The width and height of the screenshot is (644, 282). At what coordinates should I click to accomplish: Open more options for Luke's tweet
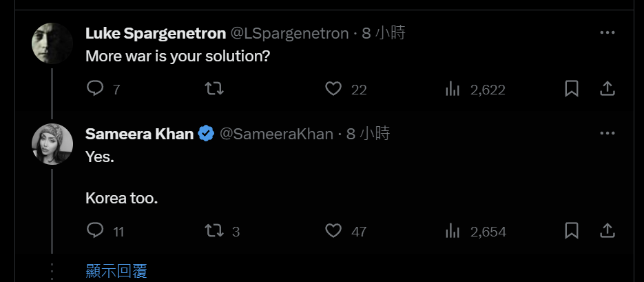pyautogui.click(x=607, y=33)
